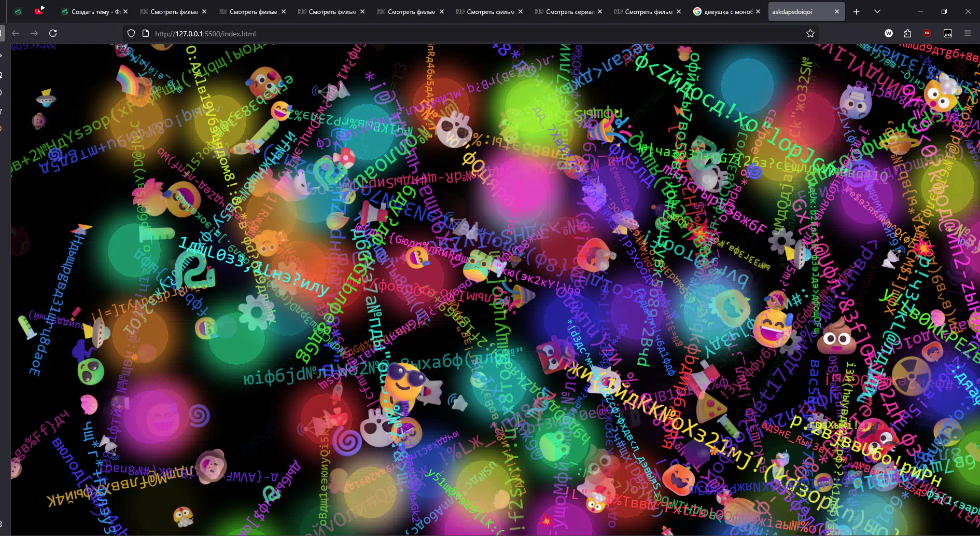Bookmark this page with the star
This screenshot has height=536, width=980.
pyautogui.click(x=810, y=33)
